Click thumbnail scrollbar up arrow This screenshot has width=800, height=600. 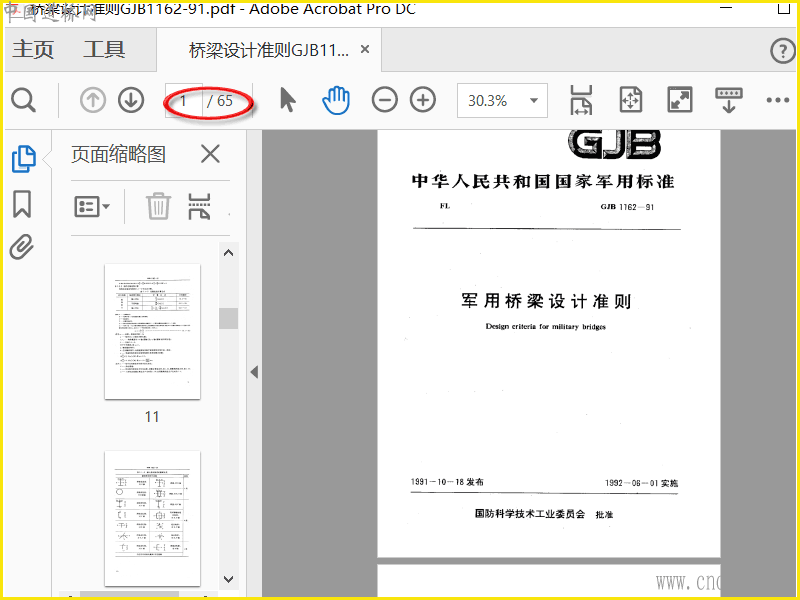[x=229, y=253]
